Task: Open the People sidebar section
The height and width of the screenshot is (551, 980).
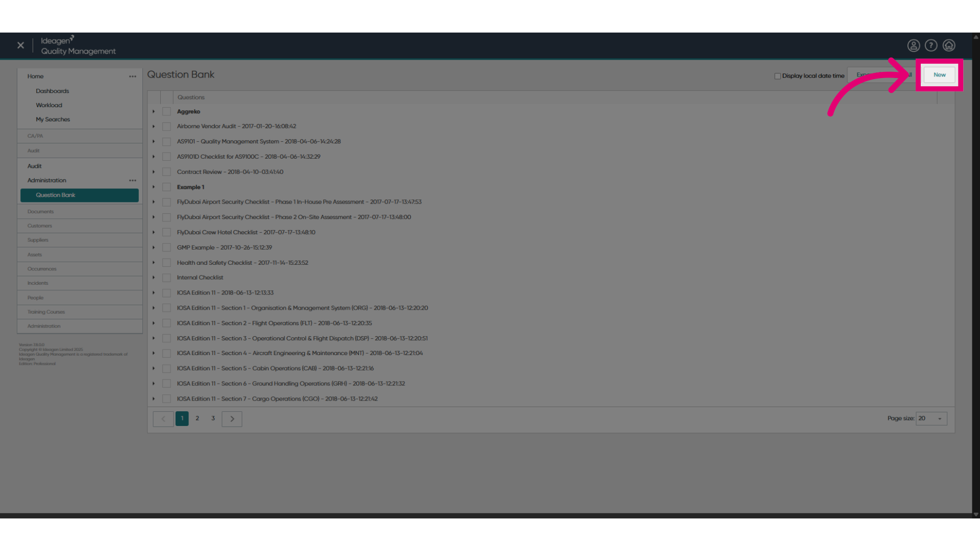Action: [x=80, y=298]
